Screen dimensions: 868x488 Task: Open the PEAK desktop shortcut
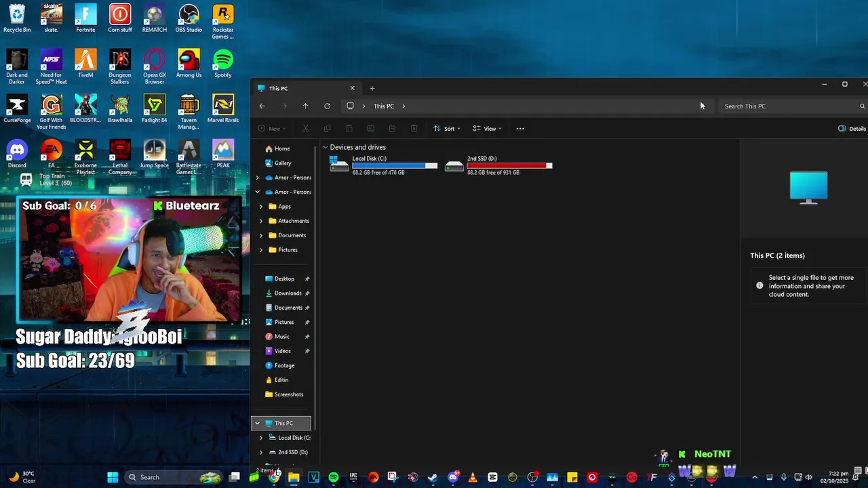(223, 154)
